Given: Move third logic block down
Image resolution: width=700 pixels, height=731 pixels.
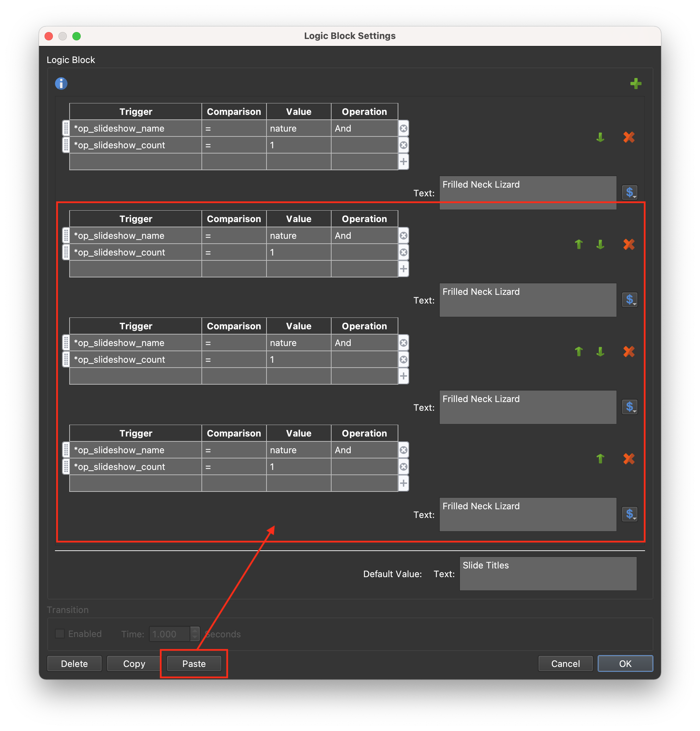Looking at the screenshot, I should click(x=600, y=351).
